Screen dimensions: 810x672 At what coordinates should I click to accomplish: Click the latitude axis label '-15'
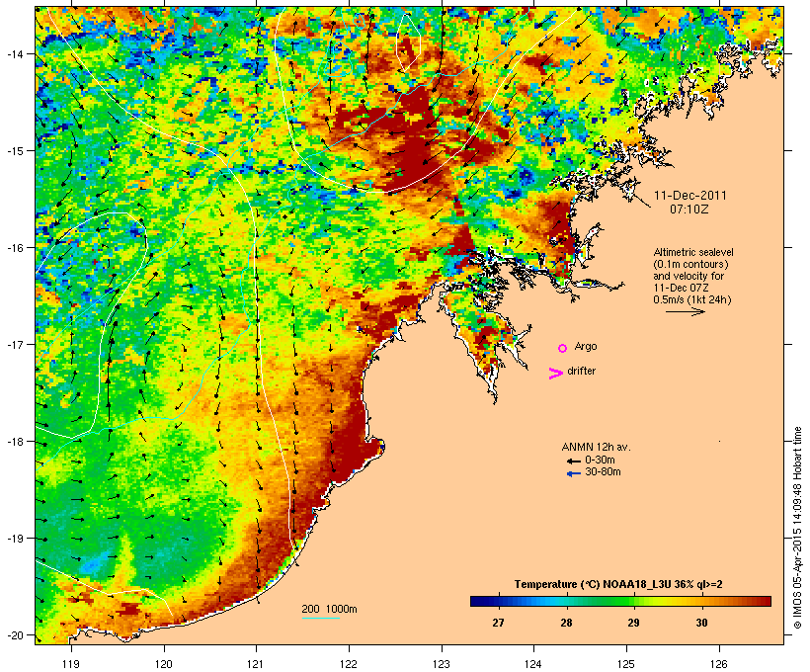pos(14,151)
